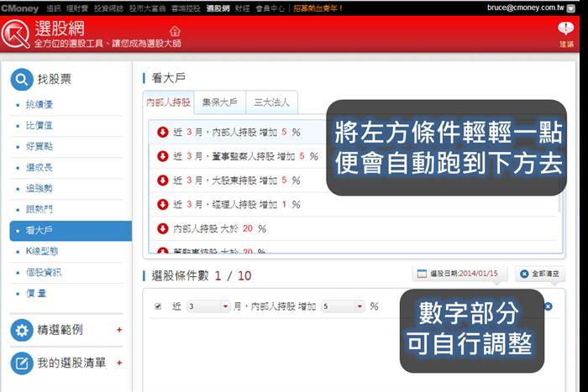This screenshot has height=392, width=588.
Task: Switch to the 集保大戶 tab
Action: (x=220, y=102)
